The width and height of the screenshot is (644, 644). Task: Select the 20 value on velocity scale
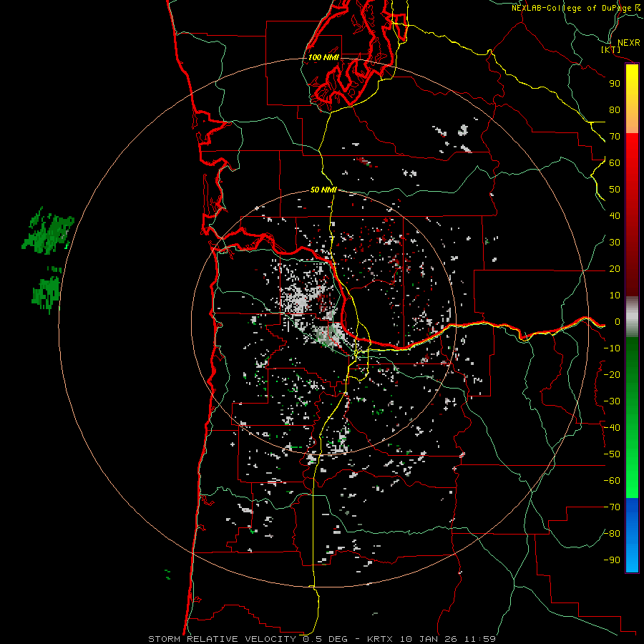615,269
